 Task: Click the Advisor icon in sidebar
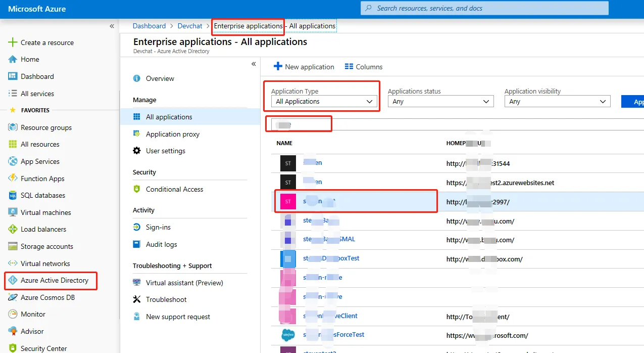point(13,331)
